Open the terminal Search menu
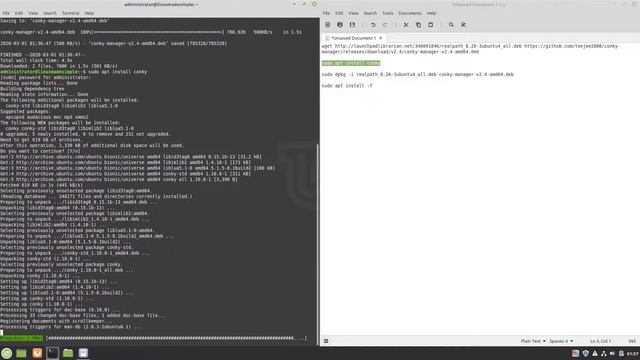 pos(50,13)
